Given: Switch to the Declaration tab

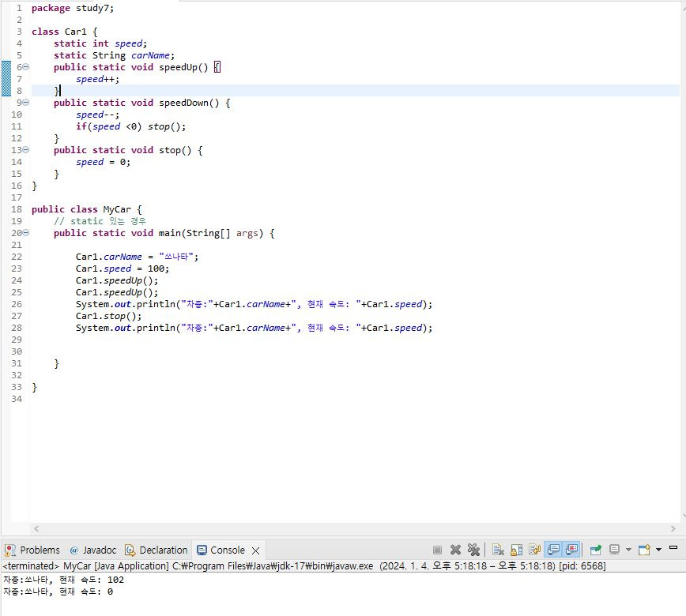Looking at the screenshot, I should pyautogui.click(x=156, y=550).
